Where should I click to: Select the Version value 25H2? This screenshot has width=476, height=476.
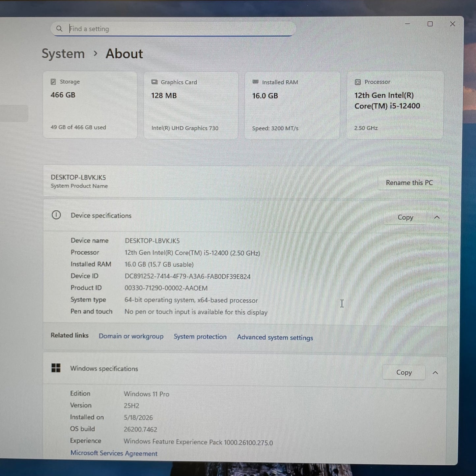(131, 406)
